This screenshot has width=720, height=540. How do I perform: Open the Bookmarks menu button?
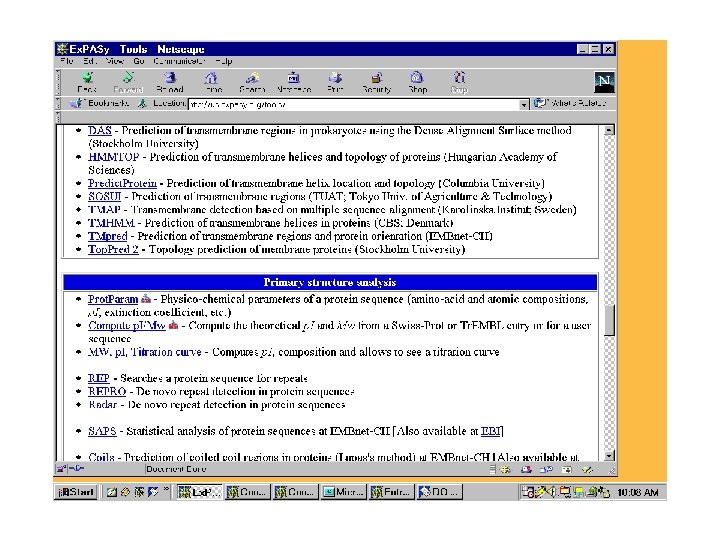pyautogui.click(x=99, y=103)
